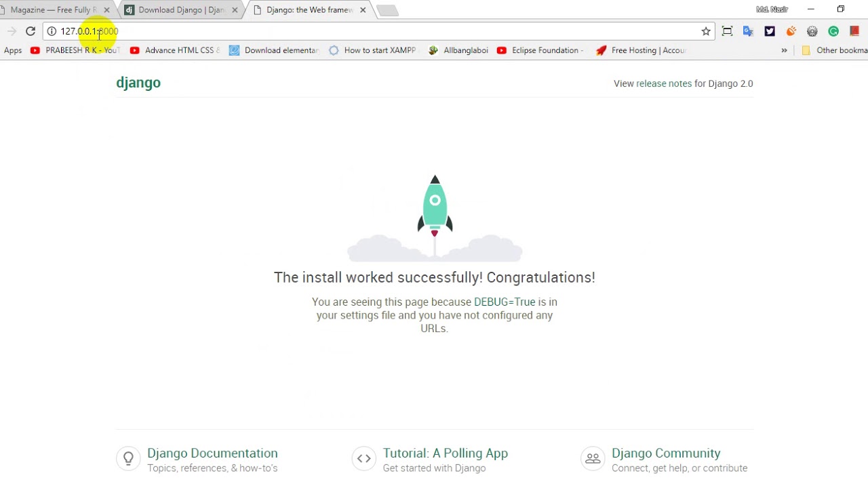868x488 pixels.
Task: Open the Other bookmarks folder
Action: [834, 50]
